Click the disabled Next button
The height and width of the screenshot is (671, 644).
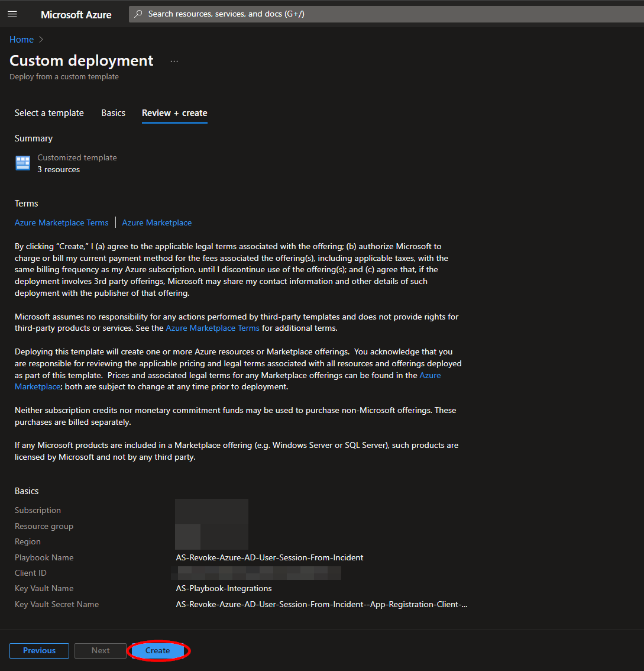coord(101,650)
